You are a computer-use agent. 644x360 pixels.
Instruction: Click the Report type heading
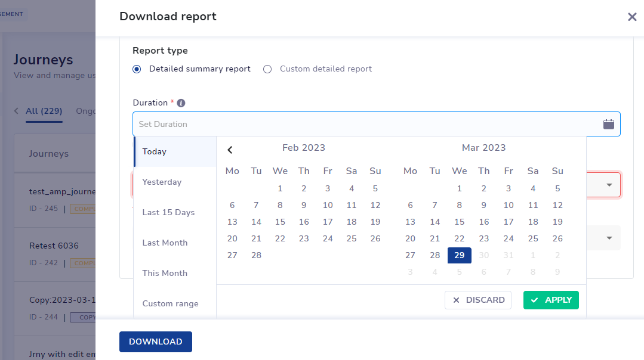[160, 51]
